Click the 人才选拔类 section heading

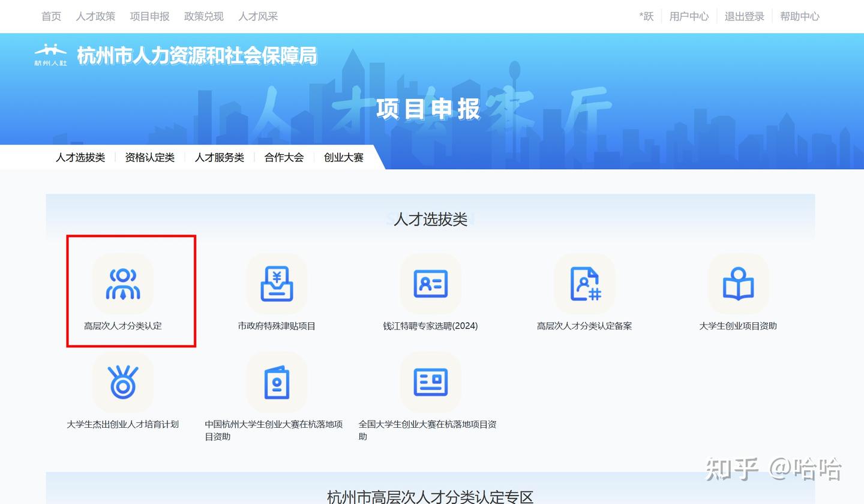[x=430, y=219]
